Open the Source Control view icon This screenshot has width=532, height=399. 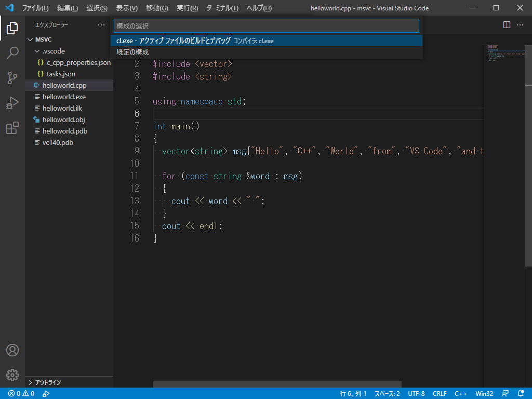tap(12, 78)
